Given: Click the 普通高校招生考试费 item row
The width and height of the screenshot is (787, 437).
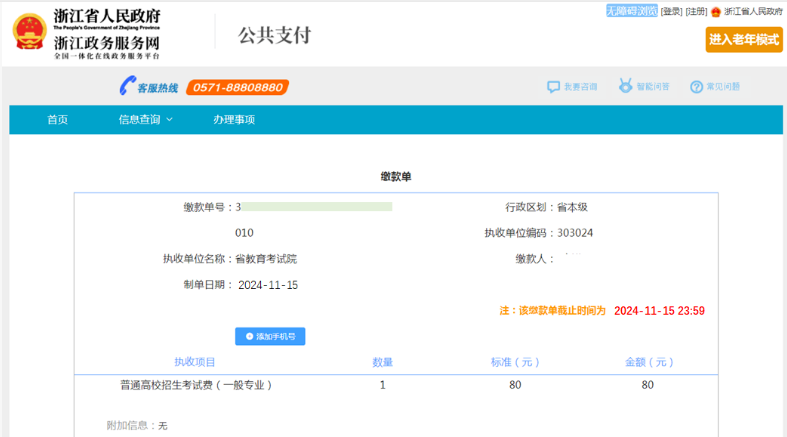Looking at the screenshot, I should pos(196,385).
